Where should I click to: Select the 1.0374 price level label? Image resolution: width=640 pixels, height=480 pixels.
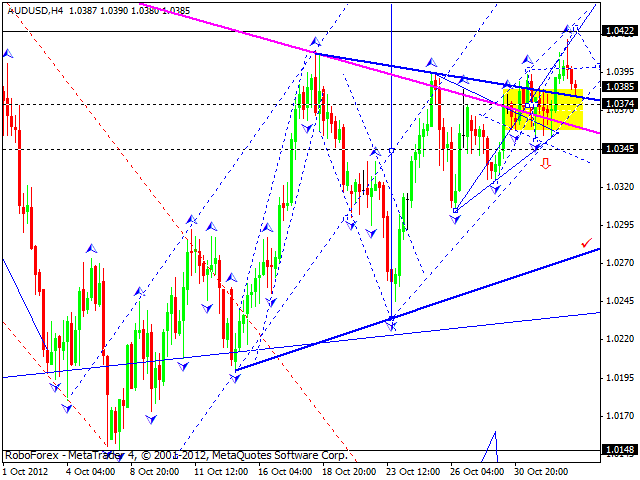click(620, 104)
